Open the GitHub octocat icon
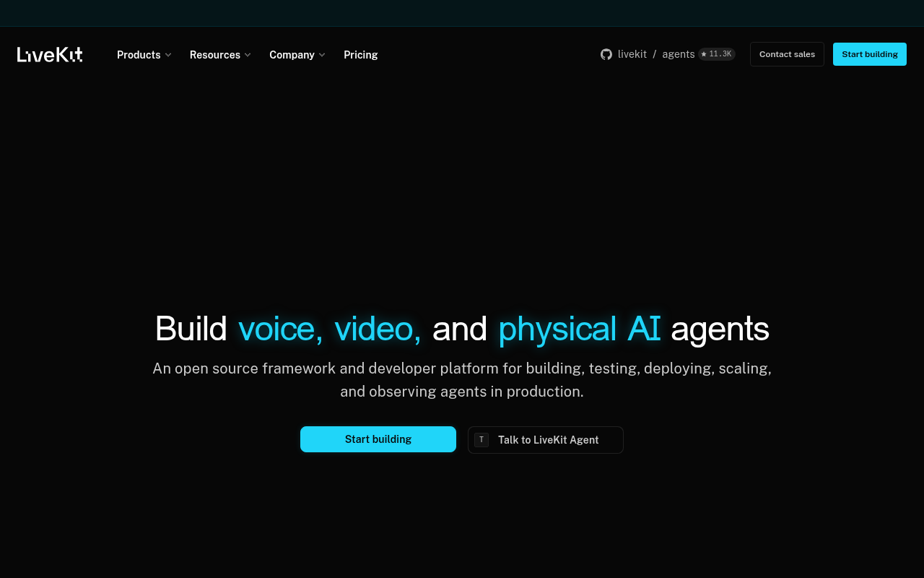Viewport: 924px width, 578px height. pos(606,54)
